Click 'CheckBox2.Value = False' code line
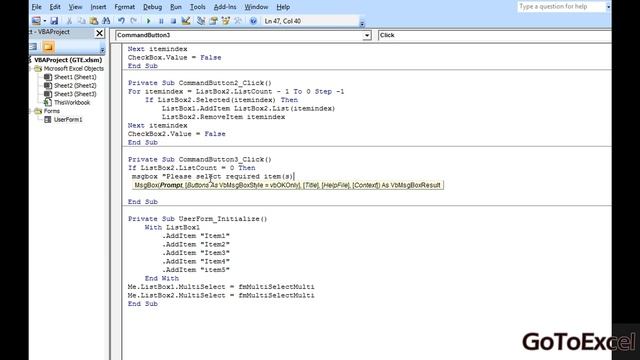 point(177,134)
